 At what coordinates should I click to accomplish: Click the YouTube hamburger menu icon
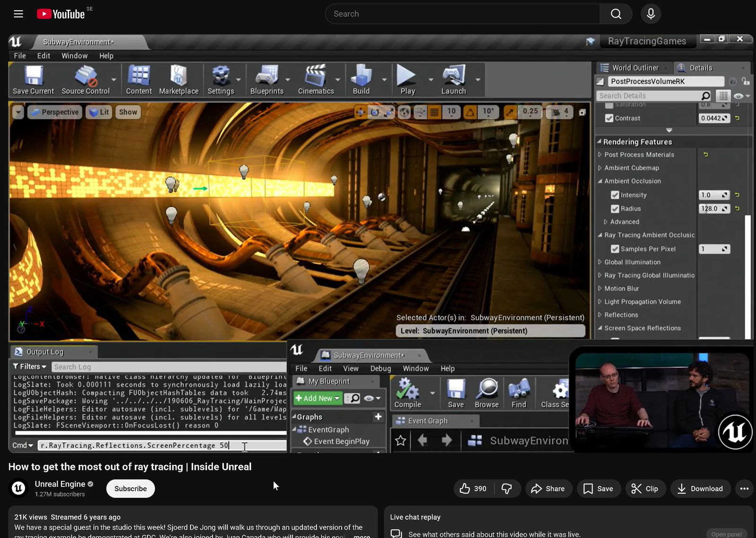click(x=18, y=14)
